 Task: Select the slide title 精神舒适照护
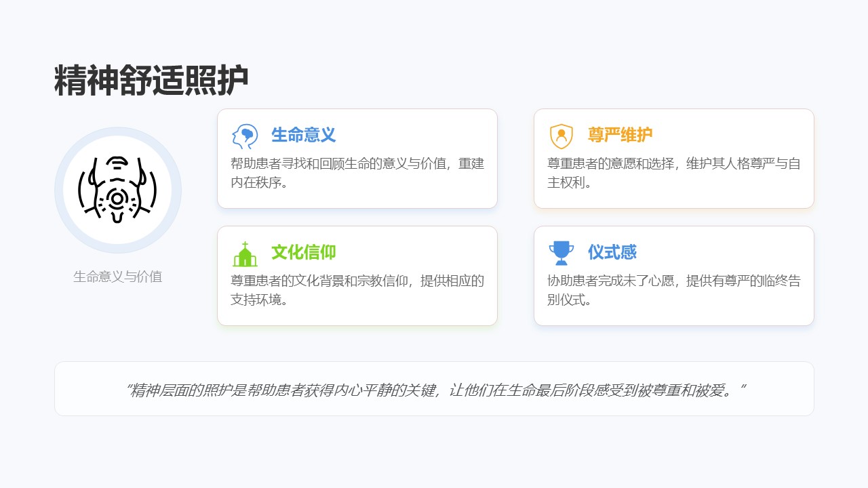pyautogui.click(x=151, y=81)
